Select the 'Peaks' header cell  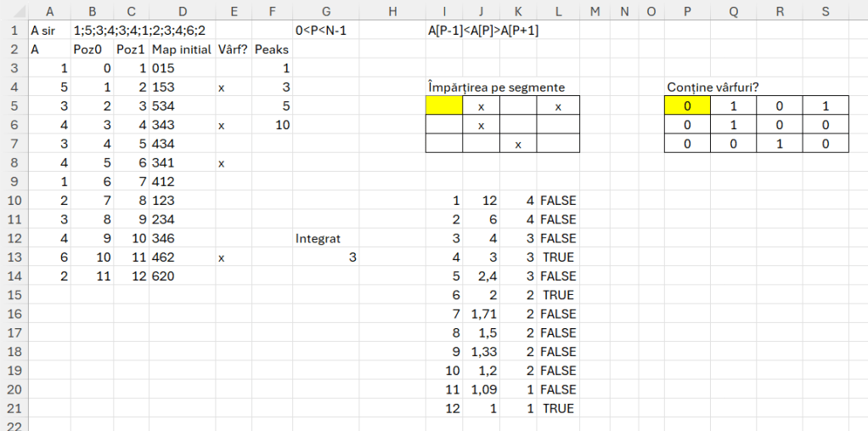(272, 49)
